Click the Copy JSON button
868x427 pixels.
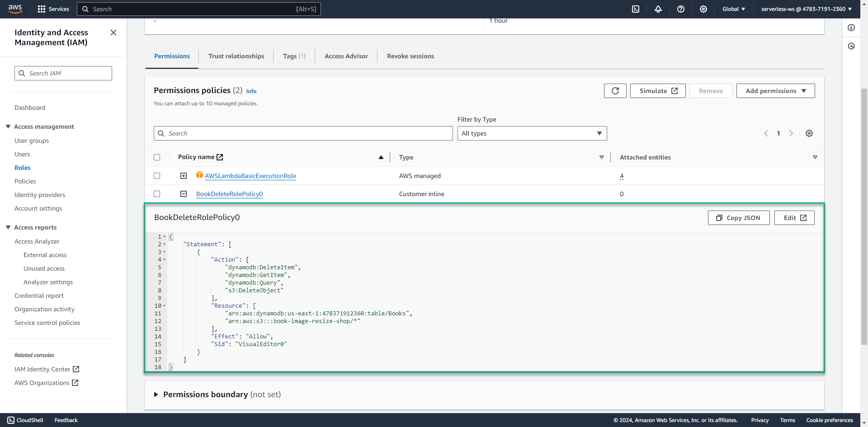pos(739,218)
